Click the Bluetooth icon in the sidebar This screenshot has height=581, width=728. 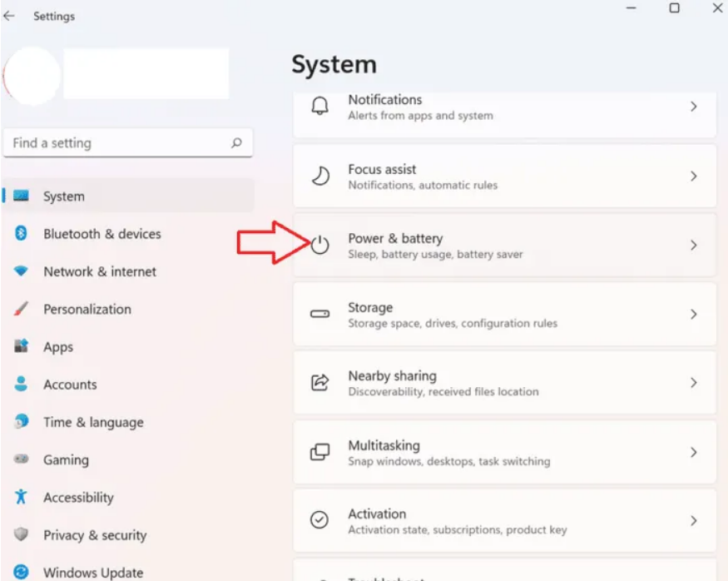tap(22, 234)
